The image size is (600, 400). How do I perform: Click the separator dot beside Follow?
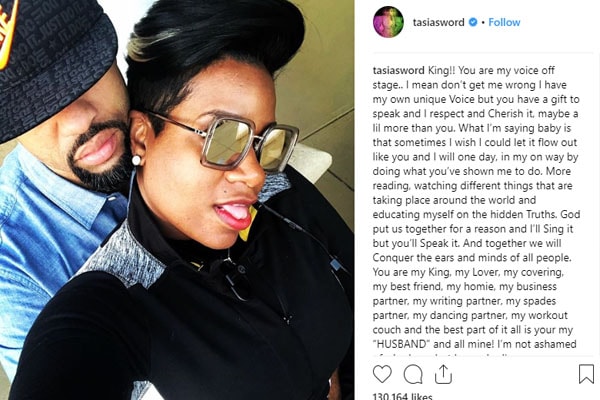[483, 23]
